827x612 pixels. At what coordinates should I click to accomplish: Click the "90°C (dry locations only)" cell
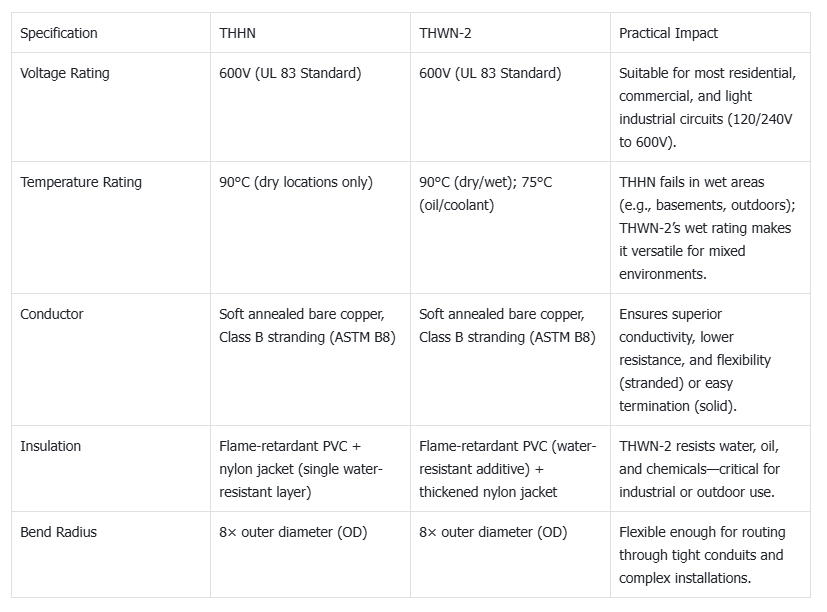296,182
